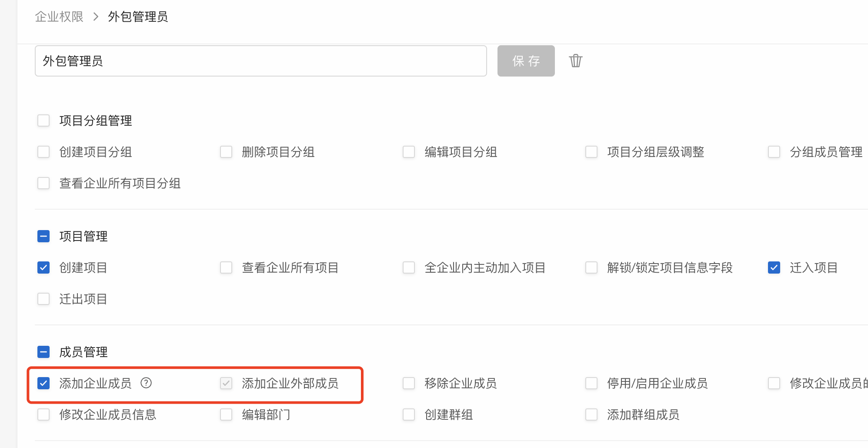Toggle 成员管理 group checkbox
This screenshot has height=448, width=868.
coord(43,352)
